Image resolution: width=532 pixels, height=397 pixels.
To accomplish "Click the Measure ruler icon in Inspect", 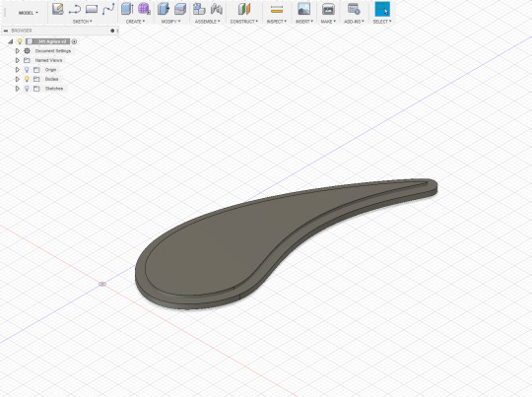I will [x=277, y=9].
